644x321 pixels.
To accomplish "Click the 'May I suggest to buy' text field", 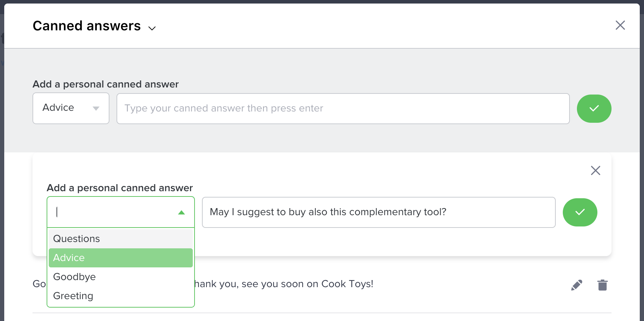I will (x=378, y=212).
